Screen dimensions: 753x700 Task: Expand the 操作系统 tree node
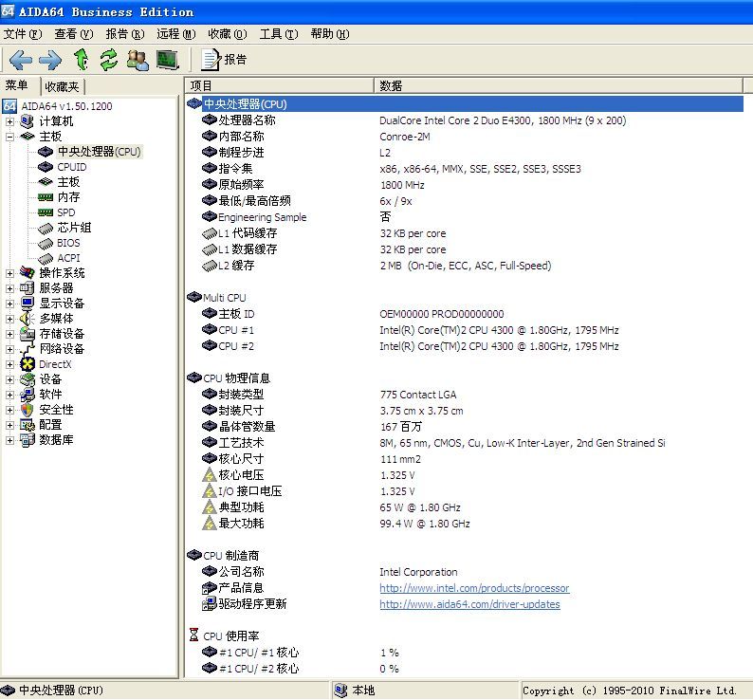click(x=9, y=273)
